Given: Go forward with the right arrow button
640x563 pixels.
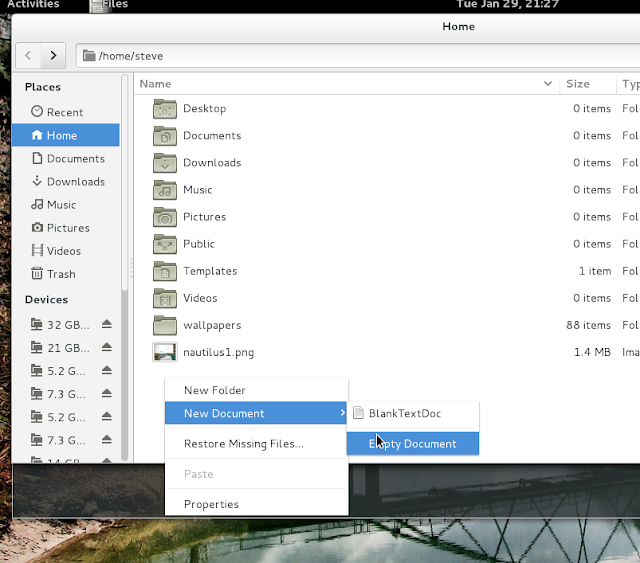Looking at the screenshot, I should pos(53,55).
